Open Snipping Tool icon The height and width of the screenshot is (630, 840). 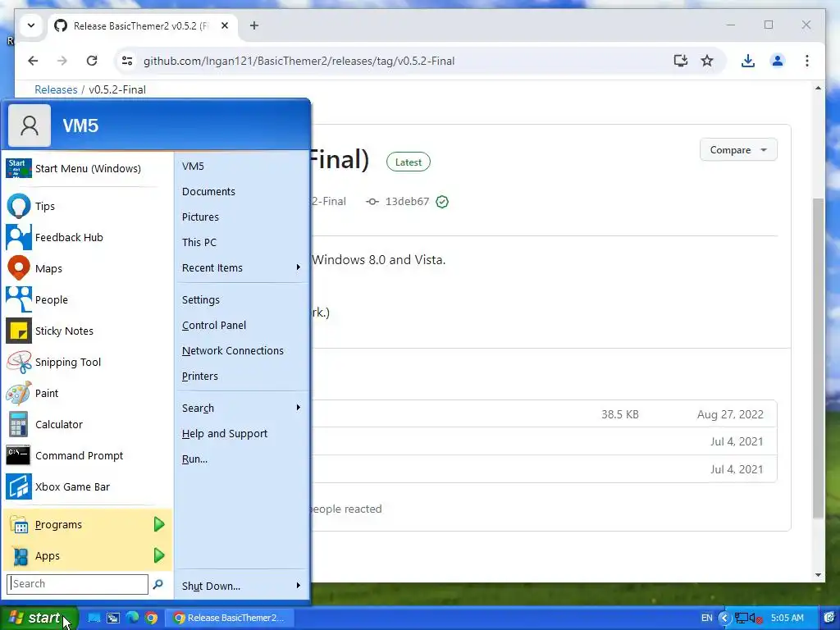pos(18,362)
